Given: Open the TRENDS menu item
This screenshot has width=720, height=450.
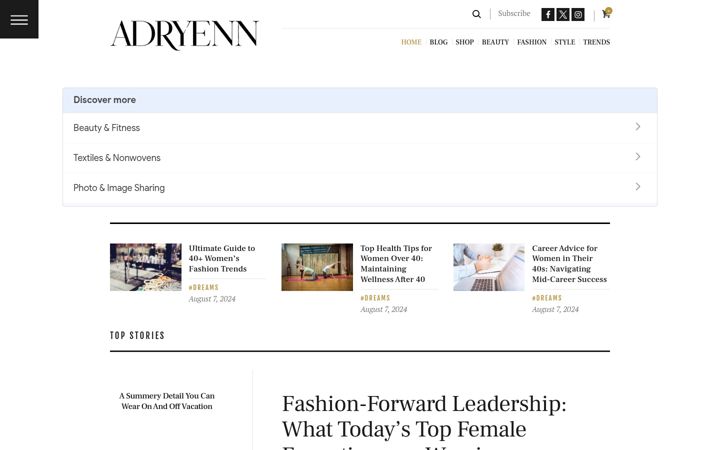Looking at the screenshot, I should click(596, 42).
